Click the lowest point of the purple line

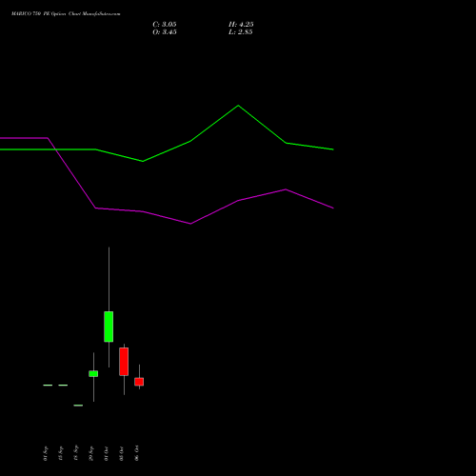tap(190, 224)
